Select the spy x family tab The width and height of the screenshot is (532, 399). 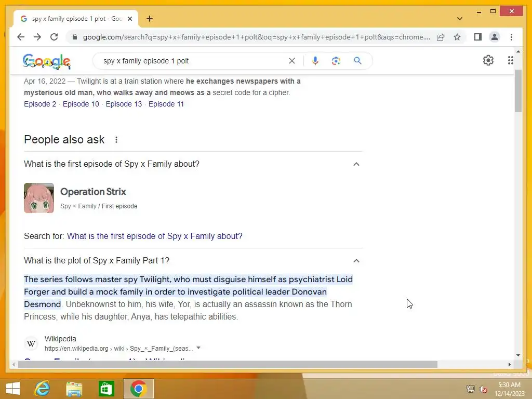tap(76, 19)
